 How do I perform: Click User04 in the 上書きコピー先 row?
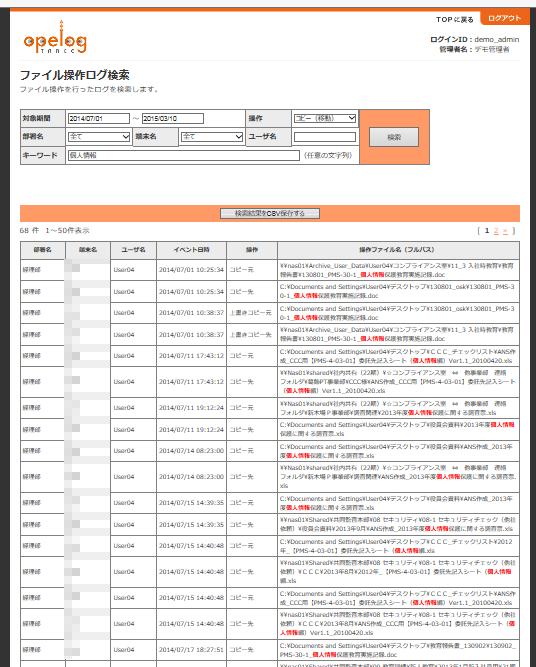coord(124,334)
